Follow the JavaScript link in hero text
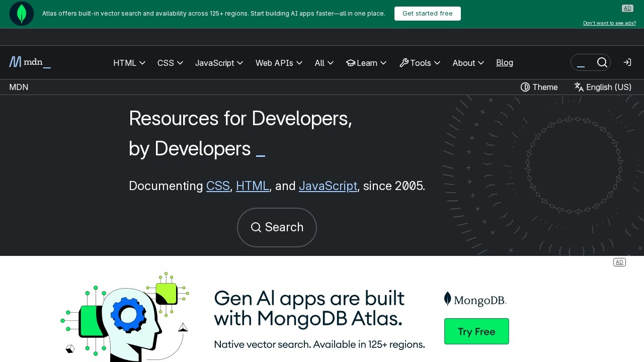Viewport: 644px width, 362px height. [x=328, y=186]
